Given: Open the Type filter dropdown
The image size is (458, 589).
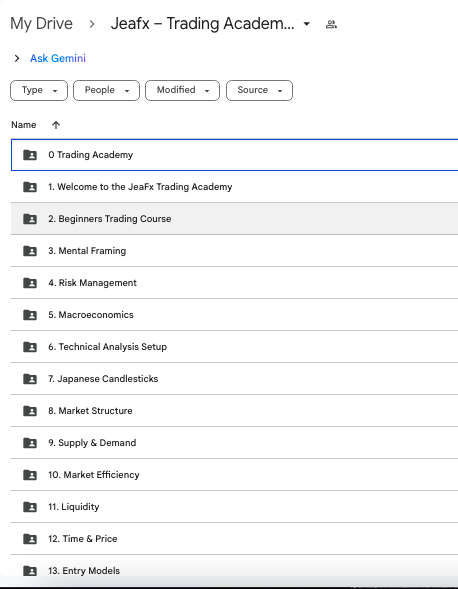Looking at the screenshot, I should pos(39,91).
